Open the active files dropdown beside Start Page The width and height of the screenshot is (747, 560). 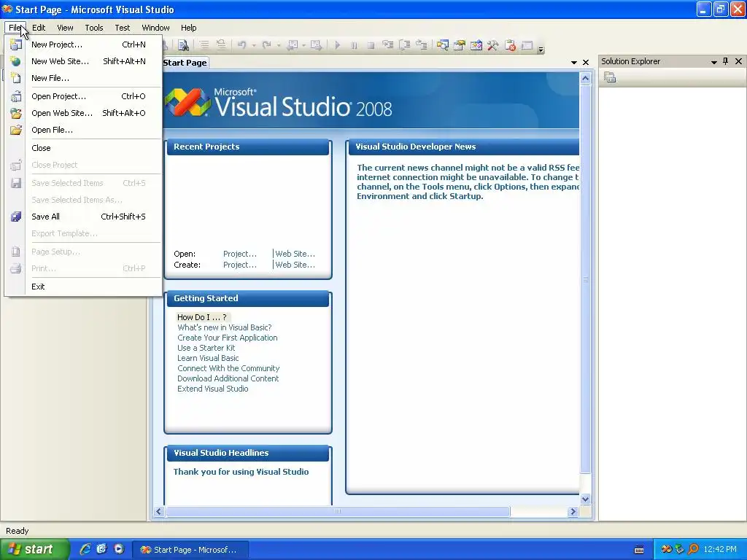574,63
